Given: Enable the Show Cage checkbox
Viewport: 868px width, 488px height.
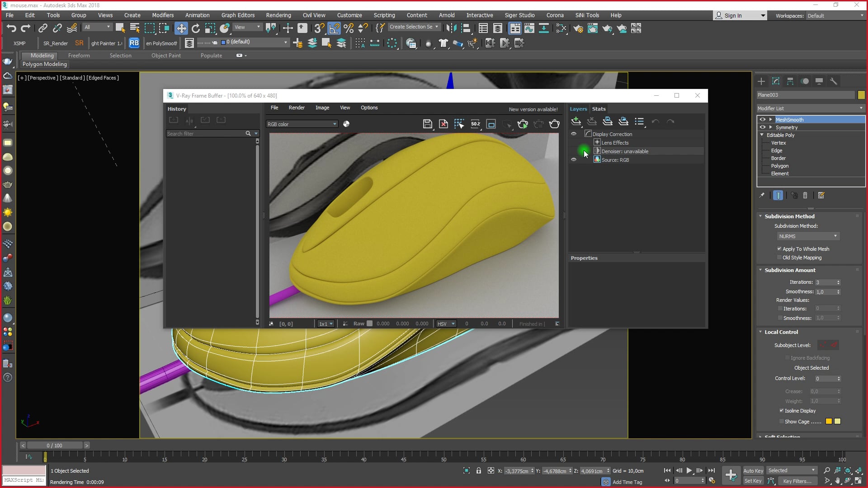Looking at the screenshot, I should [781, 422].
